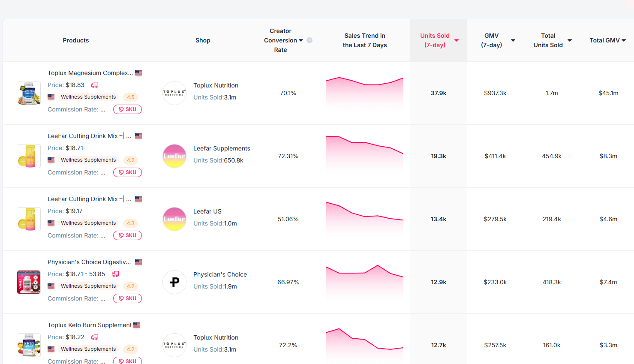Click the Leefar US shop logo
634x364 pixels.
(x=174, y=219)
